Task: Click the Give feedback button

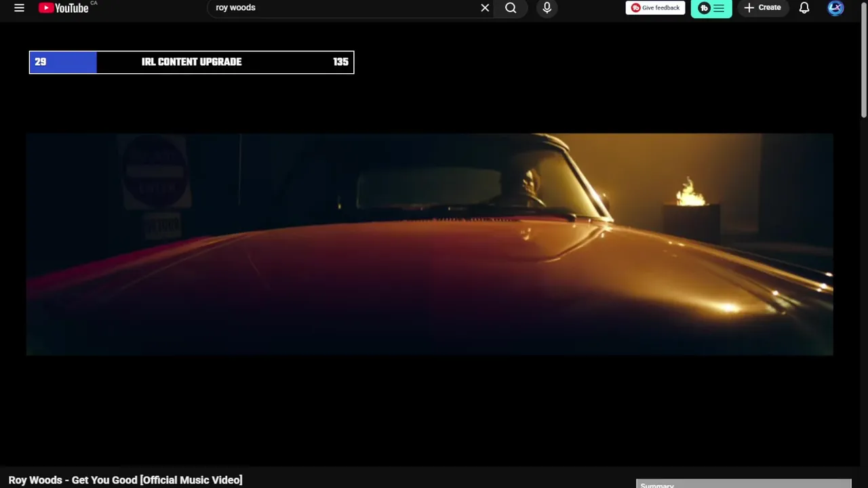Action: tap(655, 8)
